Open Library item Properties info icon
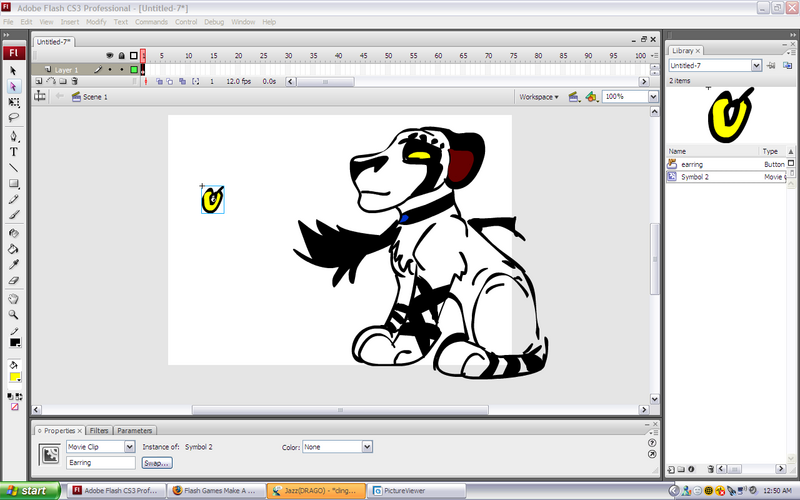800x500 pixels. click(x=691, y=469)
